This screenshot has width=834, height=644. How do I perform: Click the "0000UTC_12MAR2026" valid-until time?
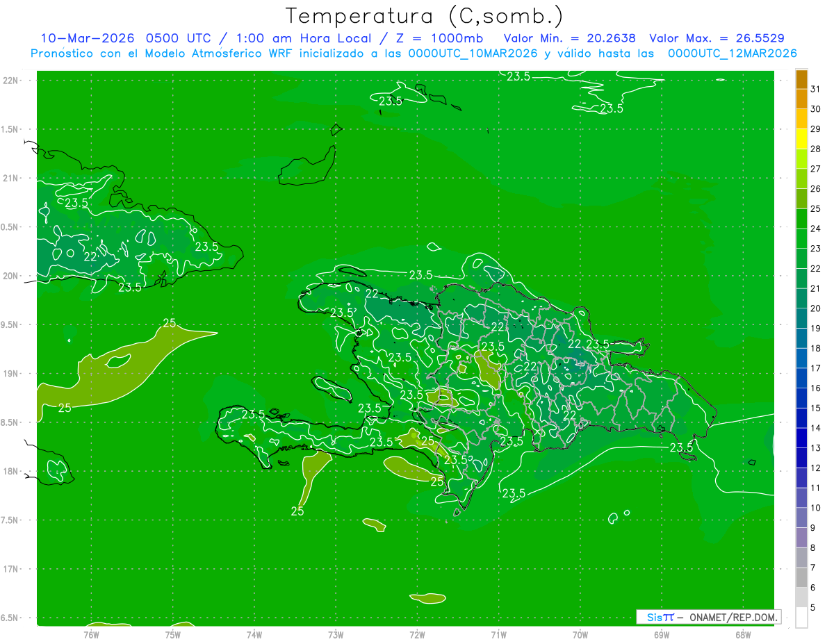pyautogui.click(x=732, y=53)
